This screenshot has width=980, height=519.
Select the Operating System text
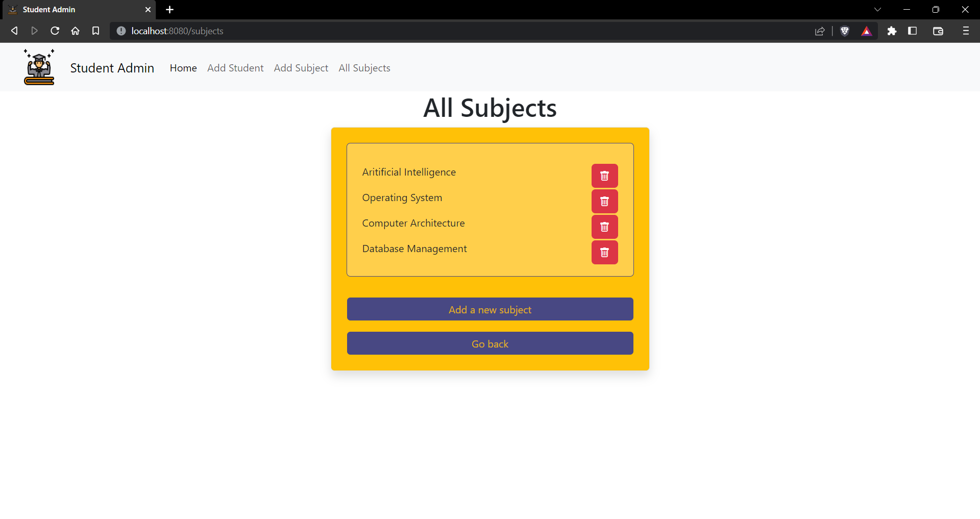coord(402,197)
